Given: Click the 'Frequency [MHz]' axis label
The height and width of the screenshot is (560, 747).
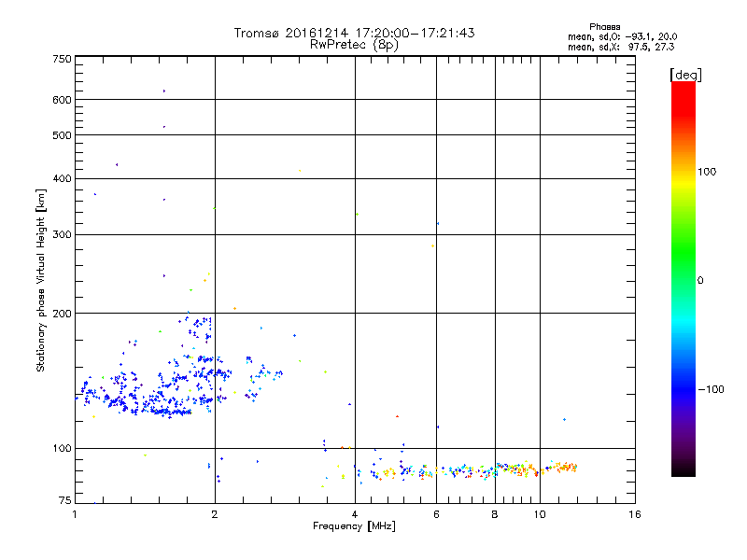Looking at the screenshot, I should 354,526.
